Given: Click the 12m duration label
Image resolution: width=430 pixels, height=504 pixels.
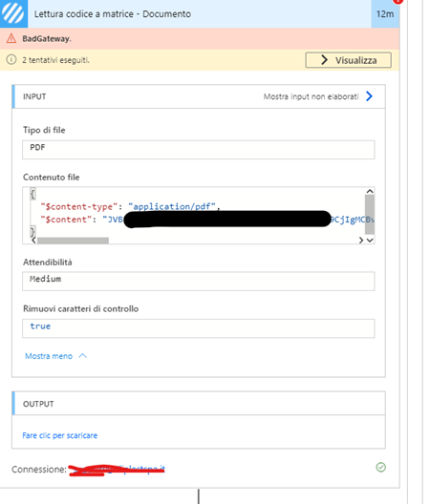Looking at the screenshot, I should click(x=385, y=13).
